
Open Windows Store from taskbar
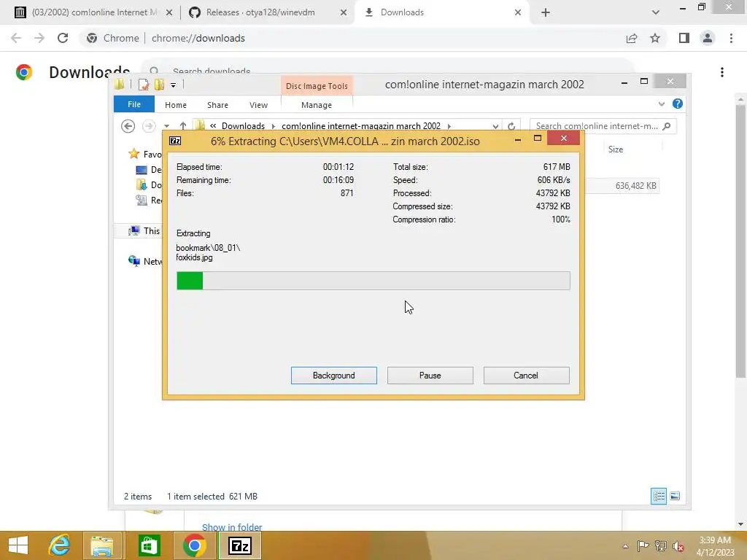point(149,545)
